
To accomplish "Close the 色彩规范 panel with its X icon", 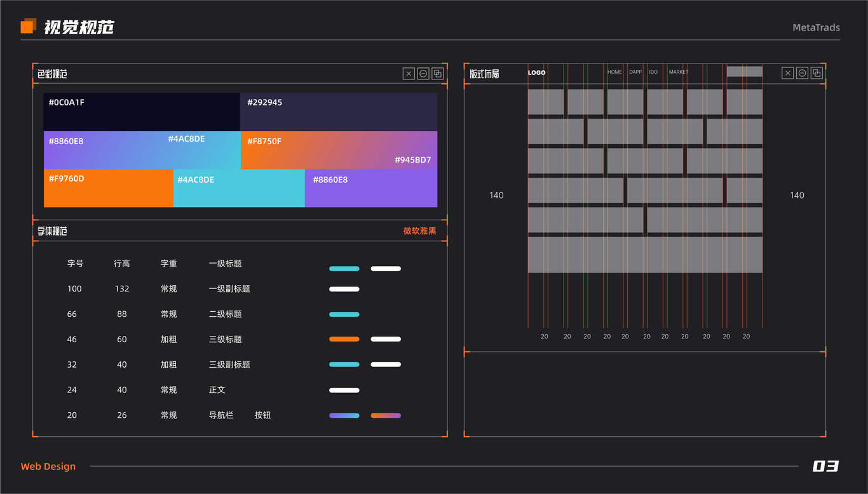I will pos(409,74).
